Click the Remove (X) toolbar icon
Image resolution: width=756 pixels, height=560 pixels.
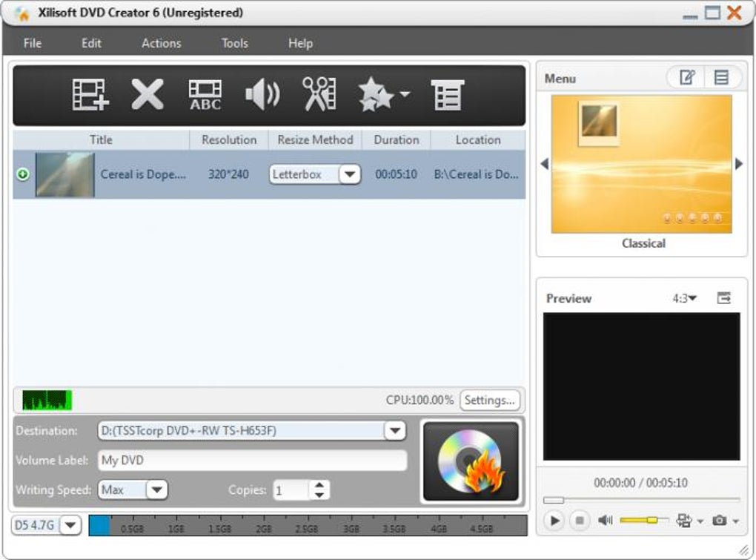coord(147,94)
